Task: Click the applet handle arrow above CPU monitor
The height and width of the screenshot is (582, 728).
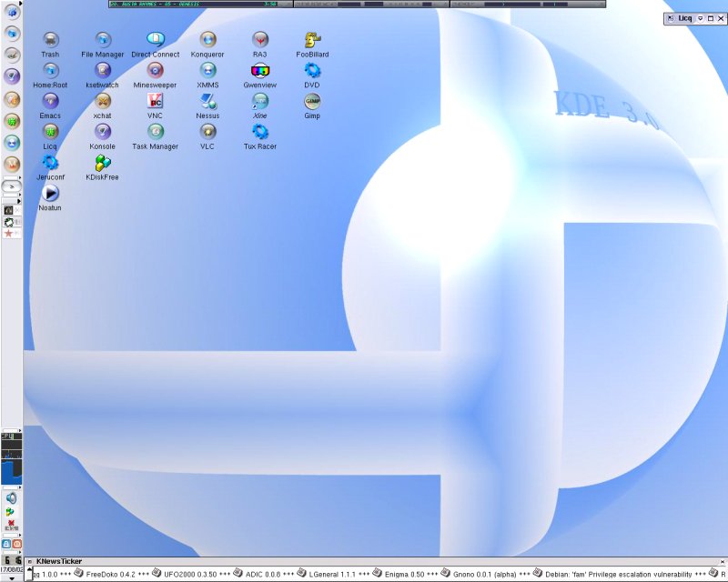Action: coord(18,431)
